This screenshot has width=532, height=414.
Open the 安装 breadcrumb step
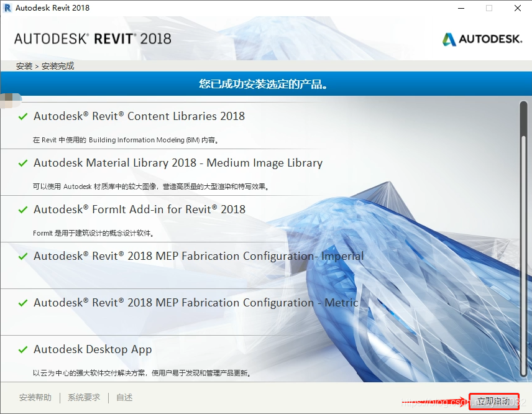pyautogui.click(x=24, y=65)
